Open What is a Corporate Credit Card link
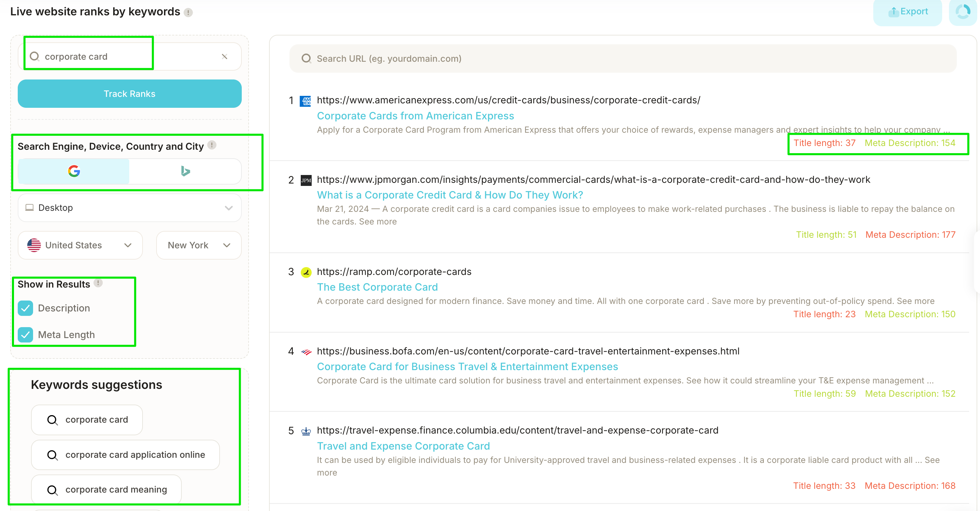Viewport: 980px width, 511px height. (450, 195)
